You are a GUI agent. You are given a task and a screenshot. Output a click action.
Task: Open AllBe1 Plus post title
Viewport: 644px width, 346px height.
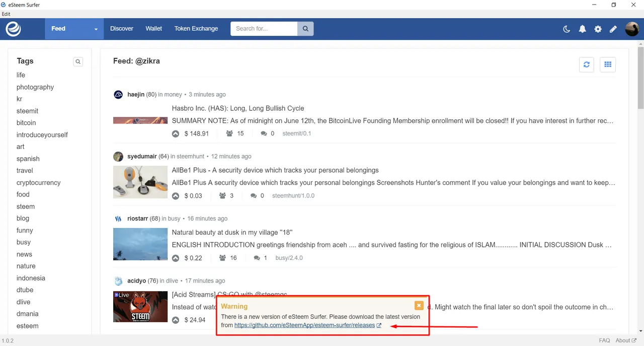tap(275, 170)
